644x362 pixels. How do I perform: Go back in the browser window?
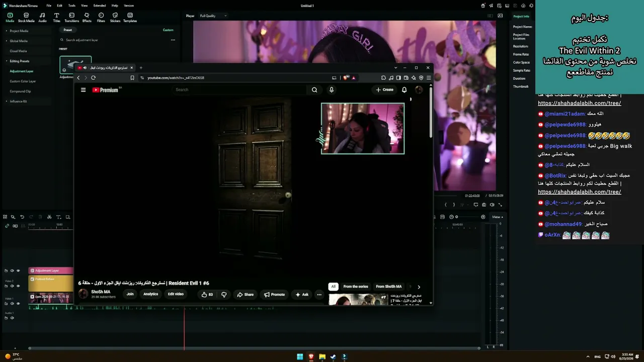coord(78,78)
